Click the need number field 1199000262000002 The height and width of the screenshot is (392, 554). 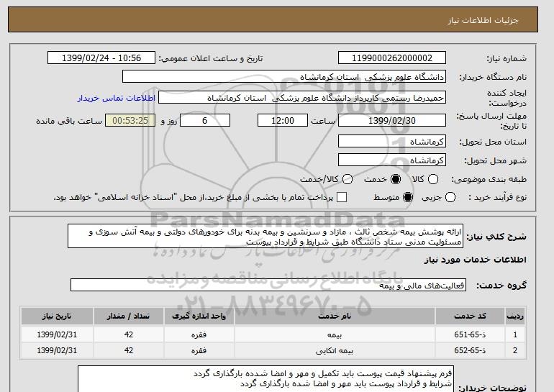tap(392, 58)
